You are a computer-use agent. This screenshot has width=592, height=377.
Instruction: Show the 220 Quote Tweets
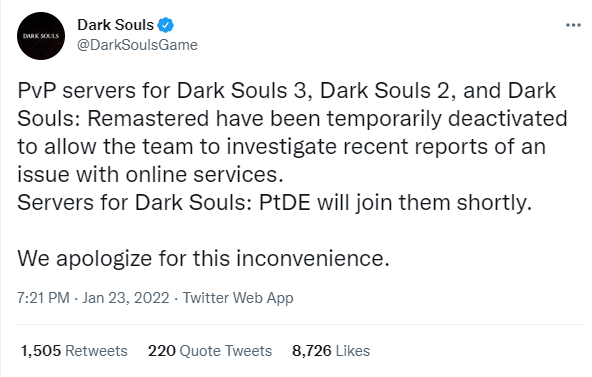(x=210, y=351)
